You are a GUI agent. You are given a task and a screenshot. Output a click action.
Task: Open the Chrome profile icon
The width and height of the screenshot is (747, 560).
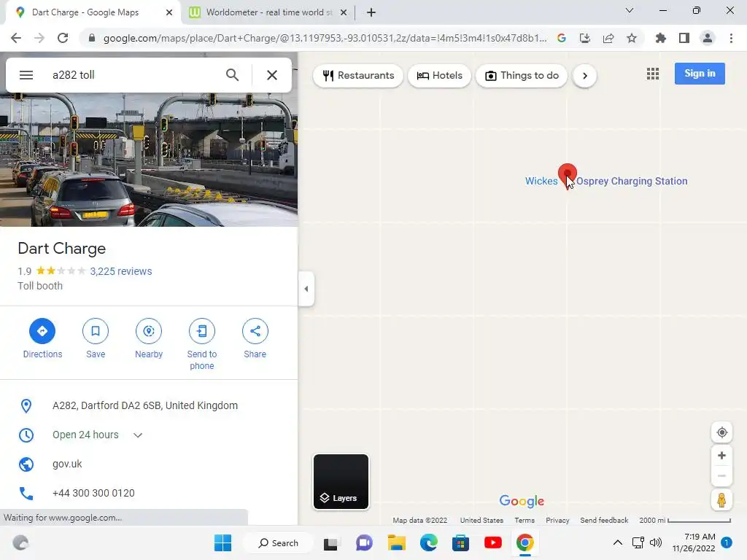708,38
